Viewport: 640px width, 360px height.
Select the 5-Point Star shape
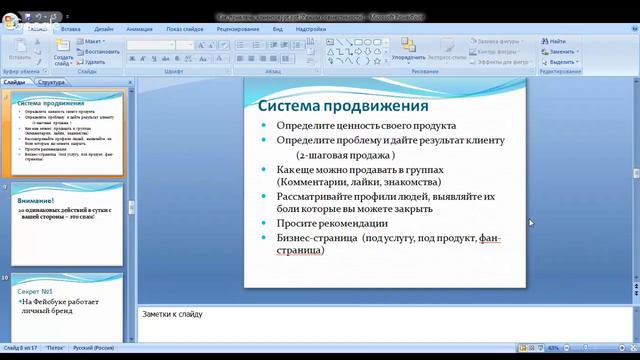[377, 61]
